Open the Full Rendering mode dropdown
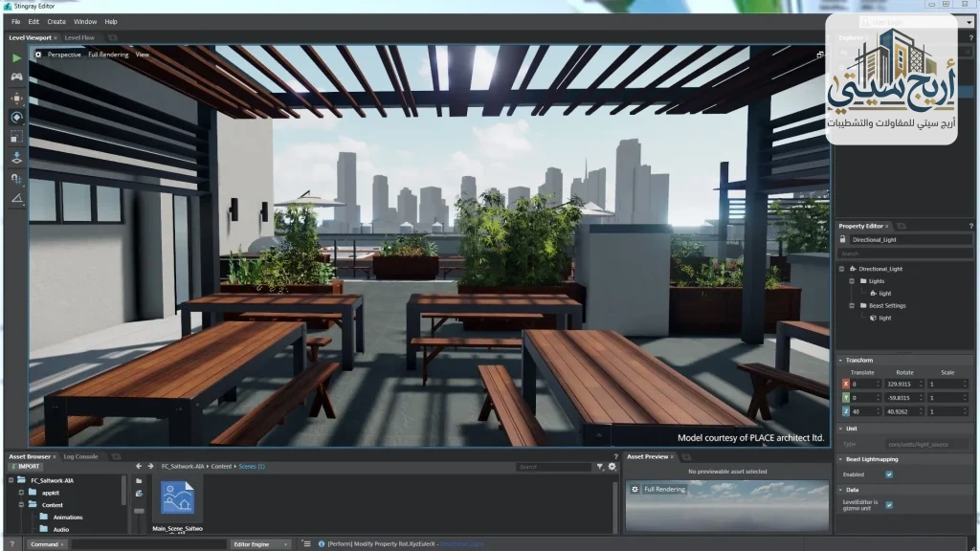The height and width of the screenshot is (551, 980). coord(107,55)
